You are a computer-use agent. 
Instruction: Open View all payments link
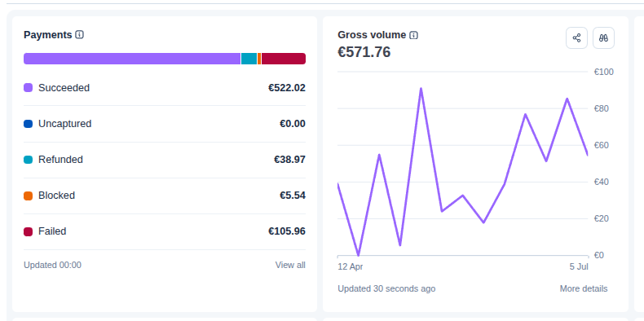pos(290,265)
